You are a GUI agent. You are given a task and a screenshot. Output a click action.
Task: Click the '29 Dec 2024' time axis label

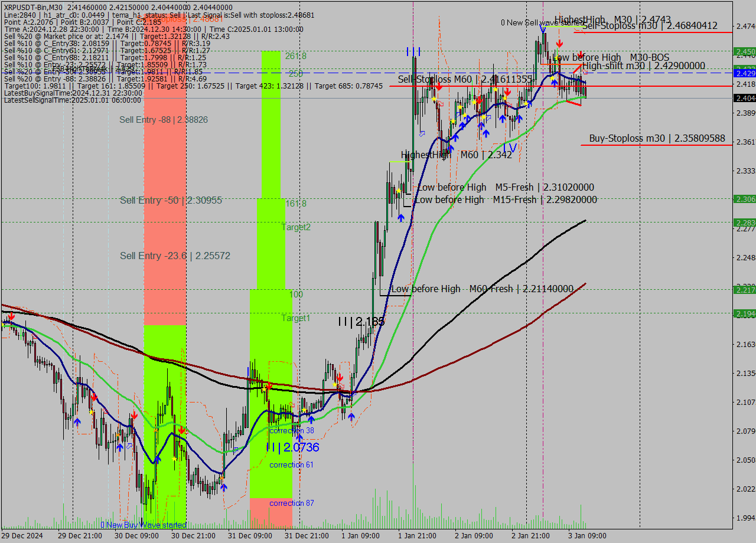coord(22,536)
